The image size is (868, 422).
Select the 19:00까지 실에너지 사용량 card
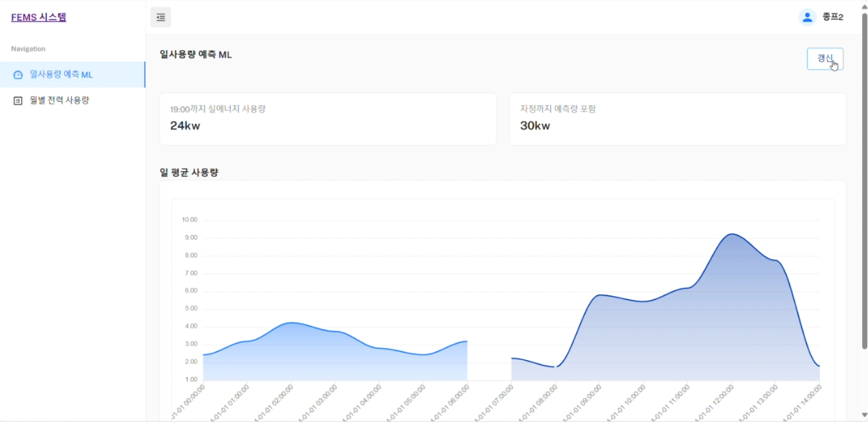327,119
